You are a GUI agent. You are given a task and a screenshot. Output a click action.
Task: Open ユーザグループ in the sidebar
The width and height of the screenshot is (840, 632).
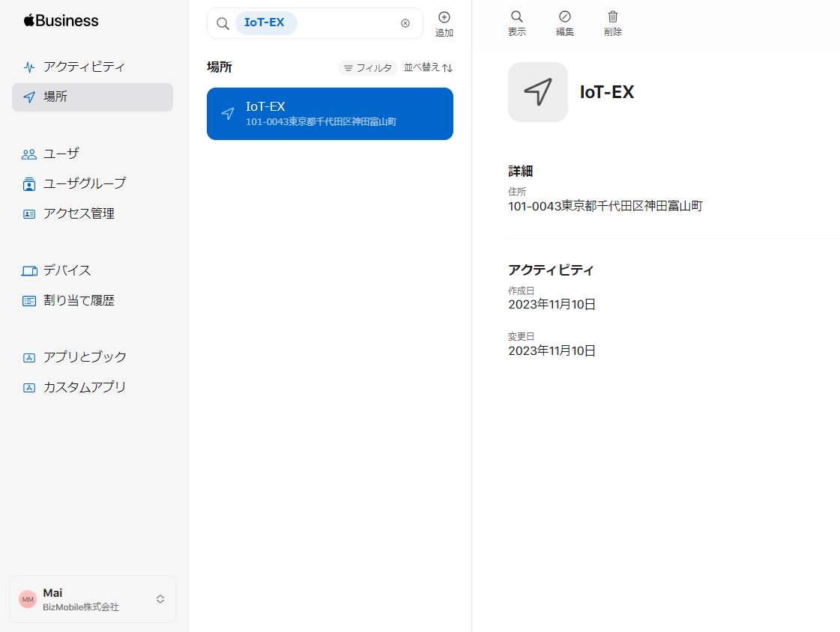click(x=84, y=183)
